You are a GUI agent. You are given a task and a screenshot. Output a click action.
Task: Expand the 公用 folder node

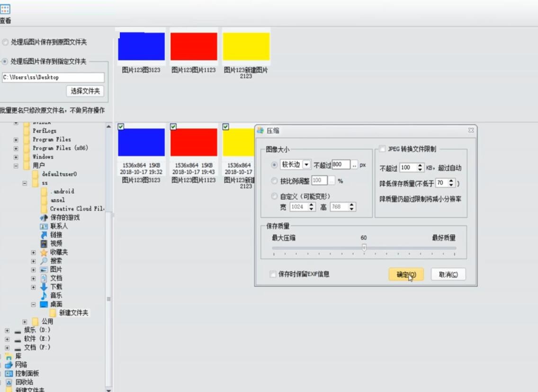tap(25, 321)
